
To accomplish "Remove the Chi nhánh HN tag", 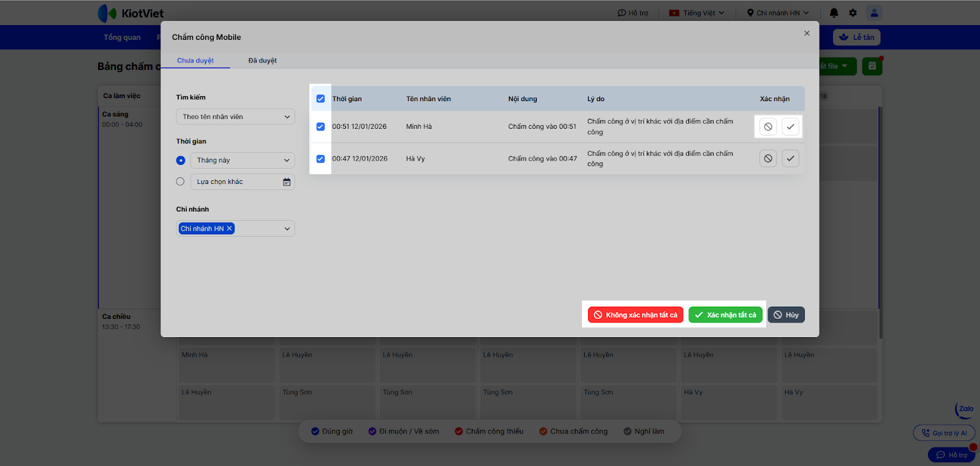I will pyautogui.click(x=230, y=229).
